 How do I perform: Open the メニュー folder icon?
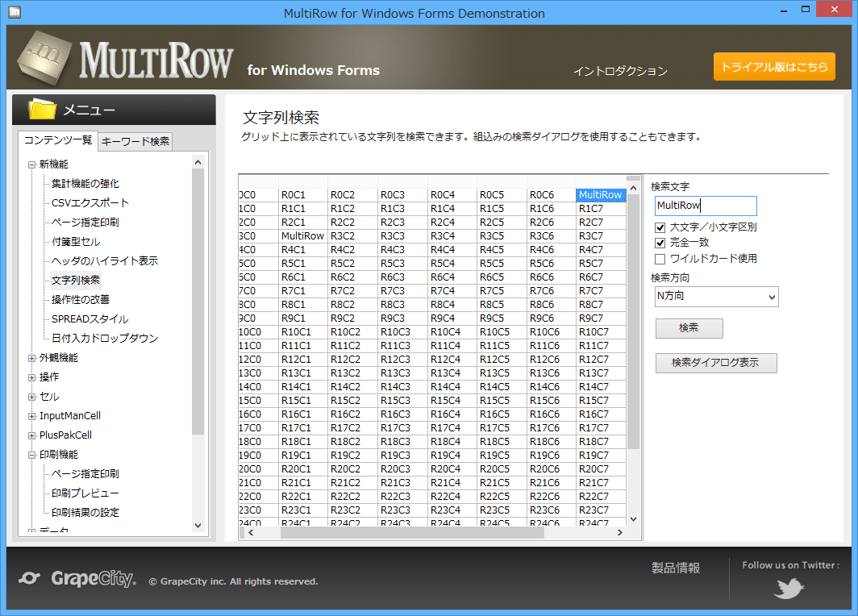coord(43,109)
